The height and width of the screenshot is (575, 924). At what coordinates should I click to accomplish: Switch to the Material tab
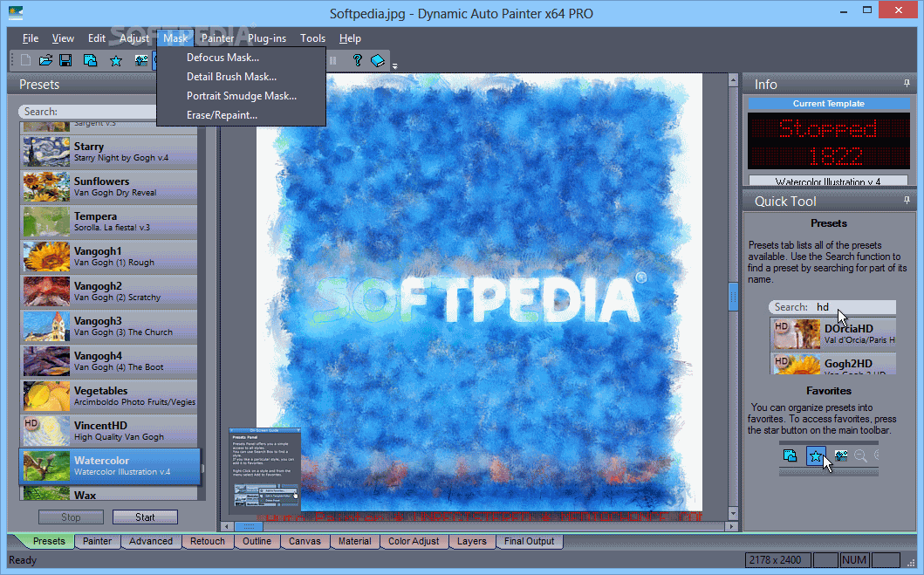click(x=355, y=541)
